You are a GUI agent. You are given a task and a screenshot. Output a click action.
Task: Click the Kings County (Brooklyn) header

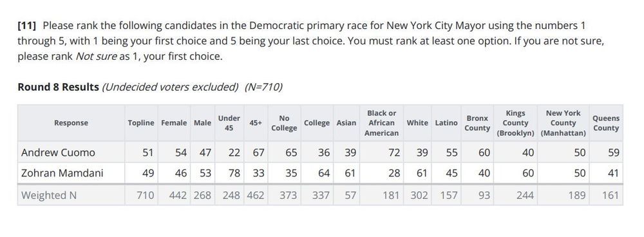[x=515, y=123]
